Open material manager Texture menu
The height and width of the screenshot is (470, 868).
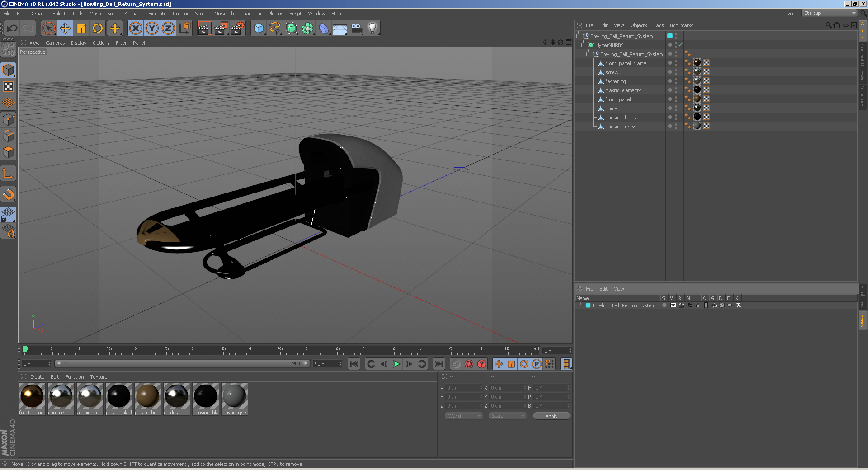[x=99, y=377]
